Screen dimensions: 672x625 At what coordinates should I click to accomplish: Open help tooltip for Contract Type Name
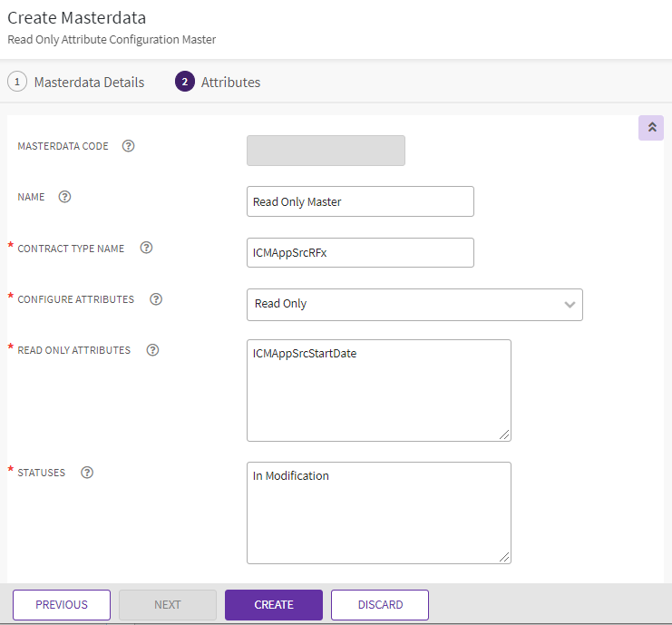(146, 248)
